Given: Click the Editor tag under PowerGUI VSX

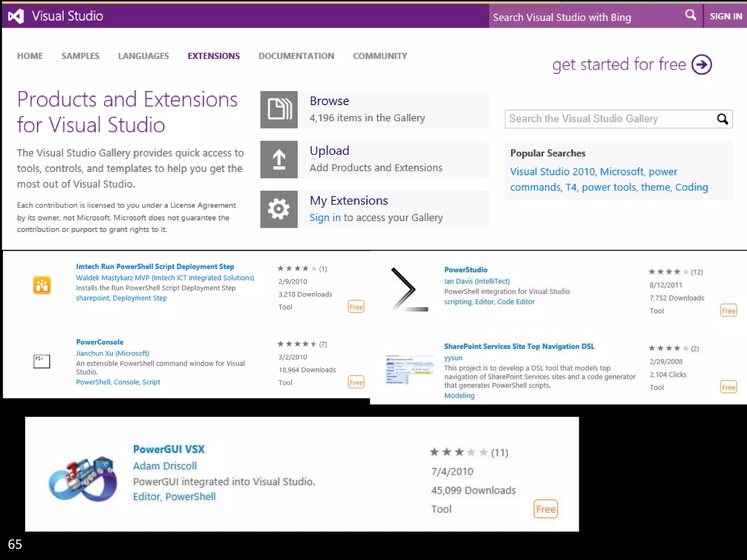Looking at the screenshot, I should pos(146,497).
